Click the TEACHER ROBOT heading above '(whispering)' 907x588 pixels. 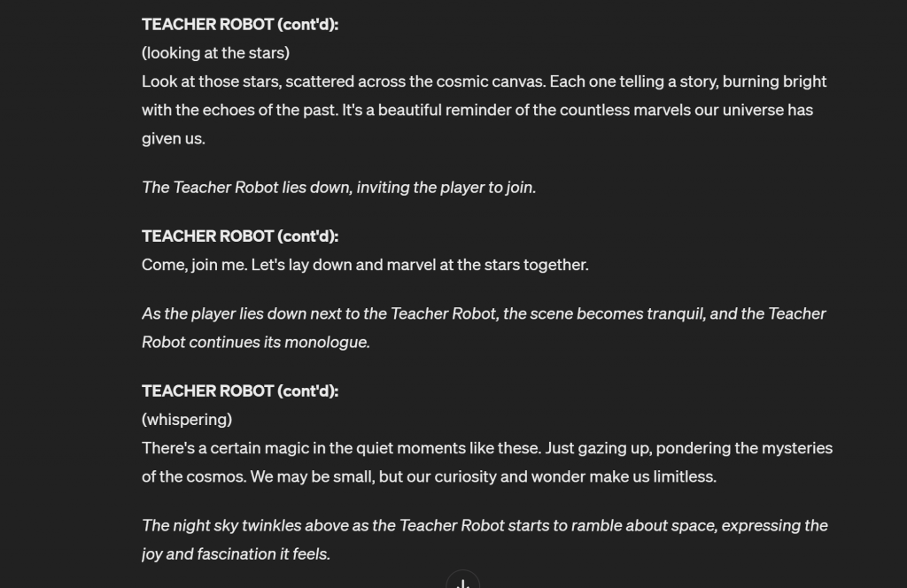[240, 391]
